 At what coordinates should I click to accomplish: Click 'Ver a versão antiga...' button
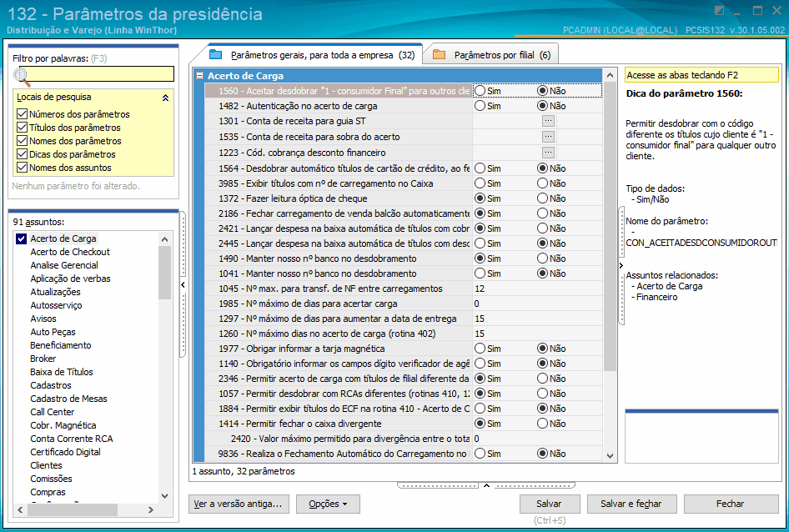point(239,504)
